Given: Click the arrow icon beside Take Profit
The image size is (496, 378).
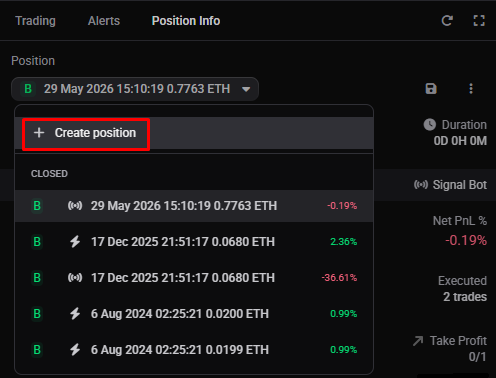Looking at the screenshot, I should point(418,341).
